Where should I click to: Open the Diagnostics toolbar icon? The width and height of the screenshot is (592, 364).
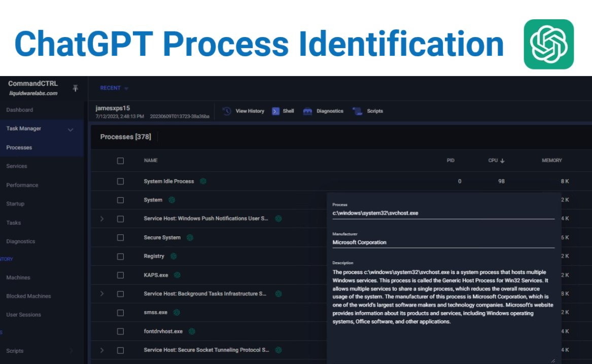tap(308, 111)
